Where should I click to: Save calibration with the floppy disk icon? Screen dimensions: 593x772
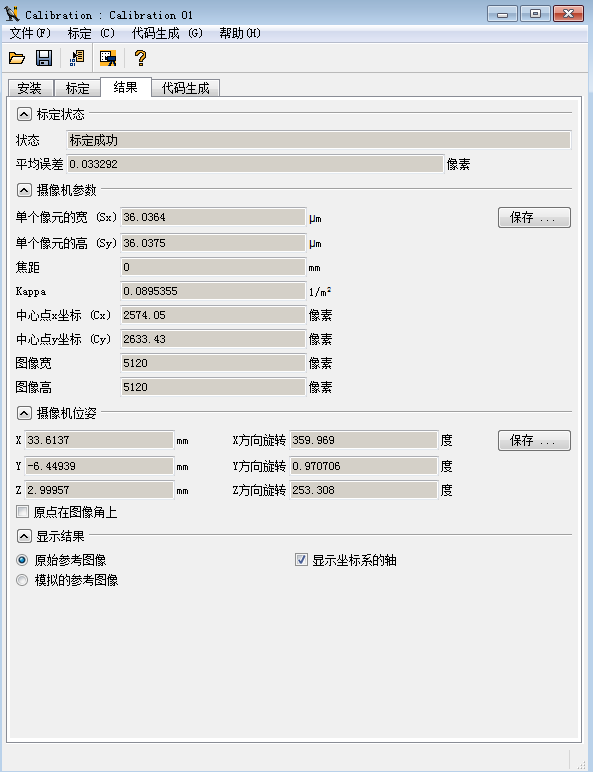[44, 58]
